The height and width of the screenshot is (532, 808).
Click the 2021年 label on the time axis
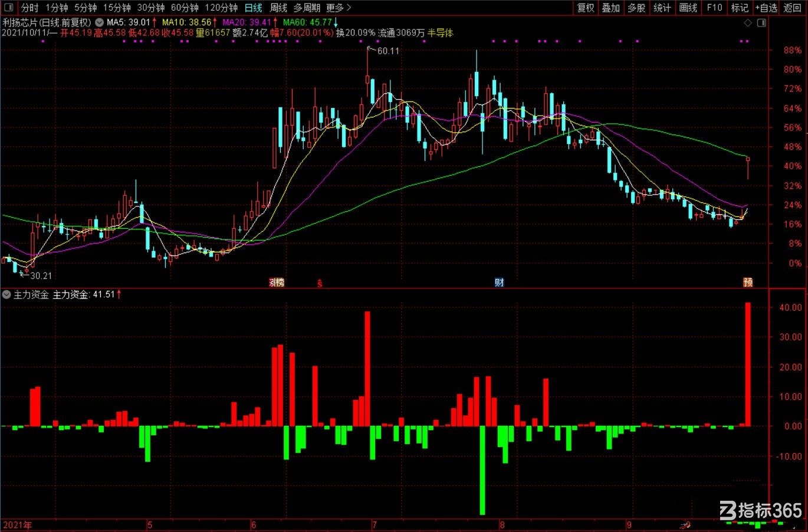(17, 525)
